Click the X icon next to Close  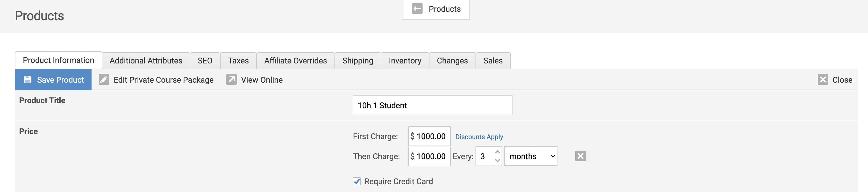coord(822,80)
